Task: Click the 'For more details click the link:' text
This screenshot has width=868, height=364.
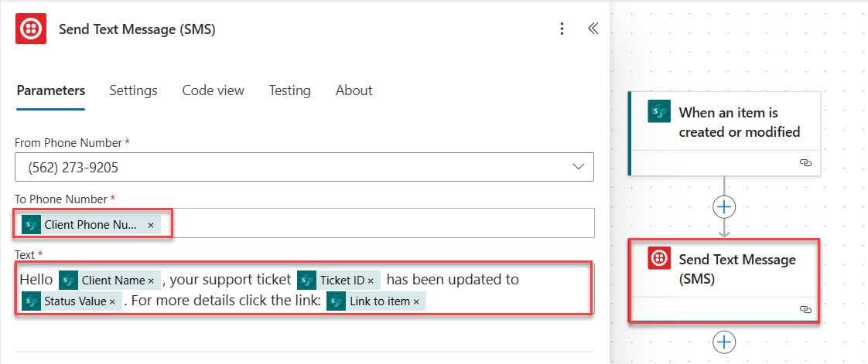Action: 227,301
